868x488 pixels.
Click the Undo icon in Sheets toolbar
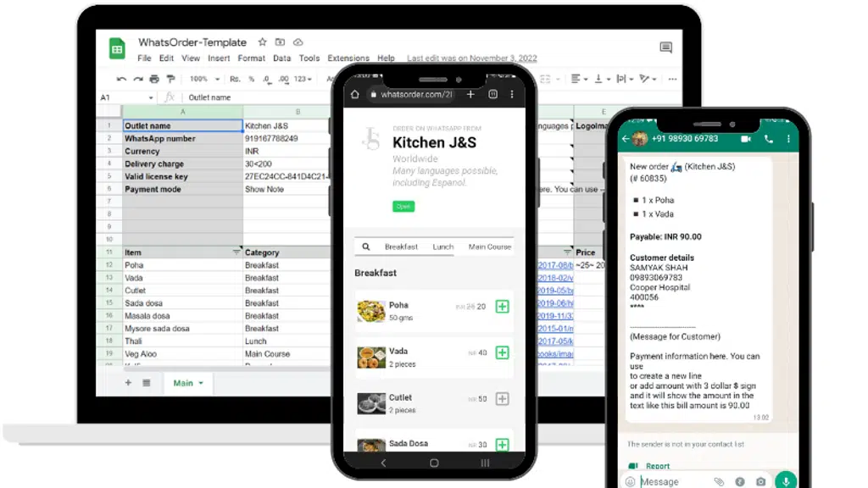click(122, 79)
